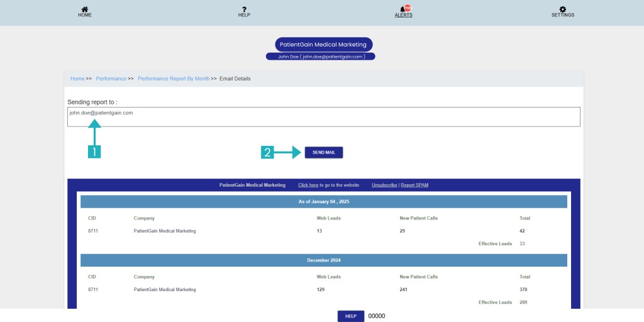Click the numbered step 2 marker
Viewport: 644px width, 322px height.
[268, 152]
